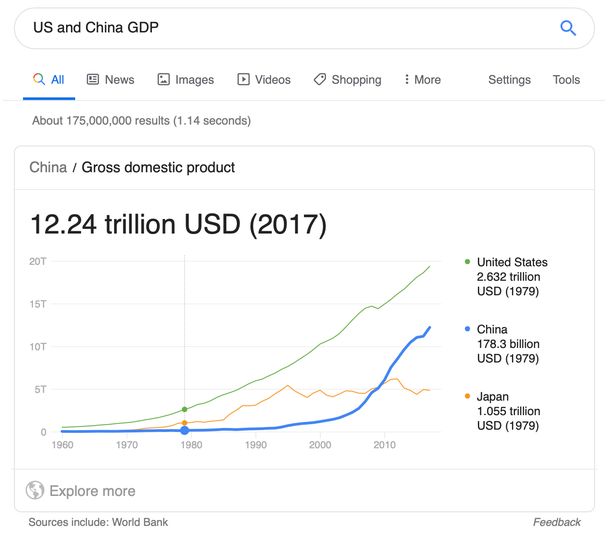This screenshot has width=608, height=536.
Task: Click the Feedback link
Action: click(x=556, y=522)
